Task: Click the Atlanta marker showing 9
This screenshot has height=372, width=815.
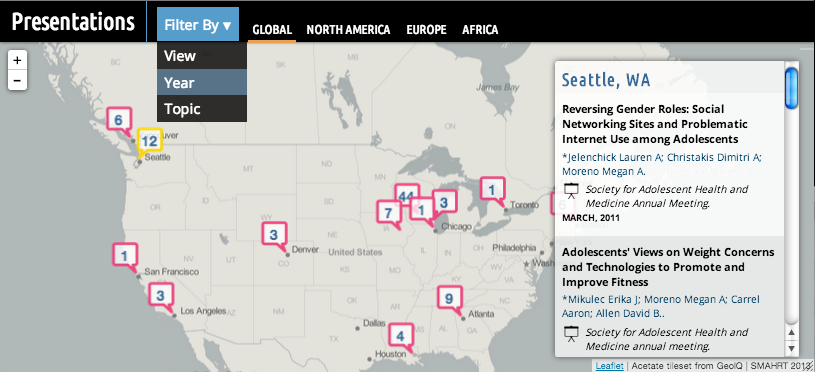Action: 450,299
